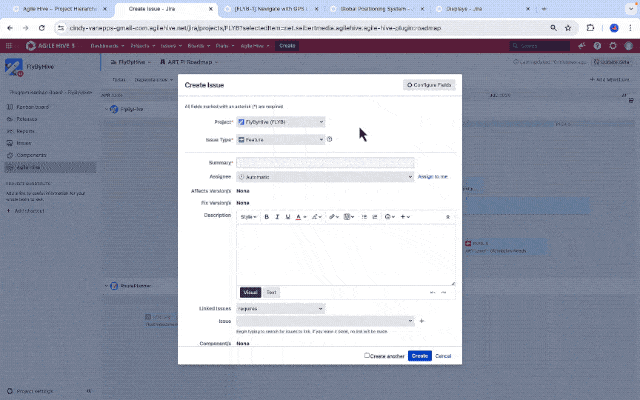Viewport: 640px width, 400px height.
Task: Open browser extensions puzzle icon
Action: tap(590, 28)
